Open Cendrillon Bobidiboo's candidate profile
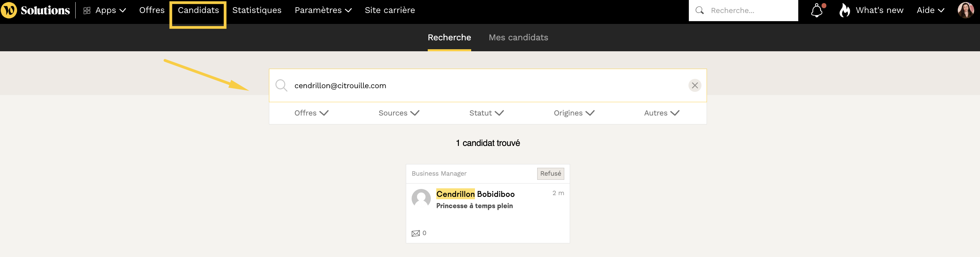Viewport: 980px width, 257px height. coord(475,194)
